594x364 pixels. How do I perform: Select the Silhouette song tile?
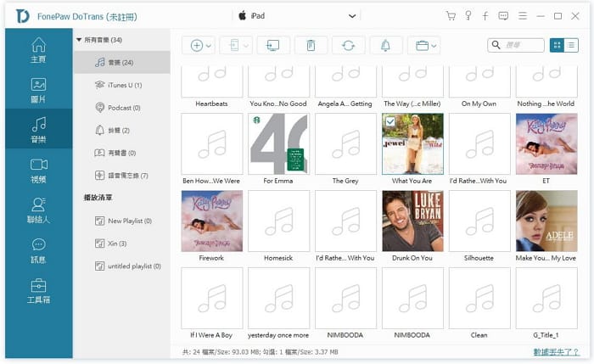(x=479, y=221)
